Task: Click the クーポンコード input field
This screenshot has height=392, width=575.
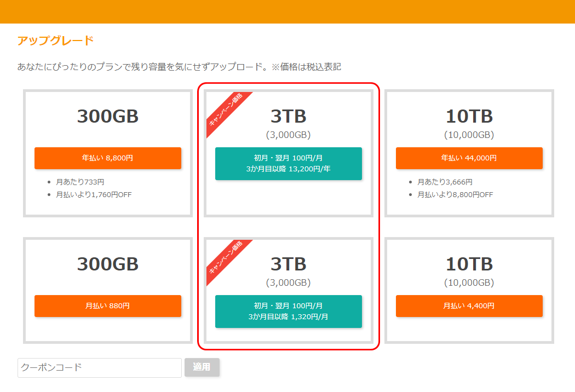Action: (x=99, y=367)
